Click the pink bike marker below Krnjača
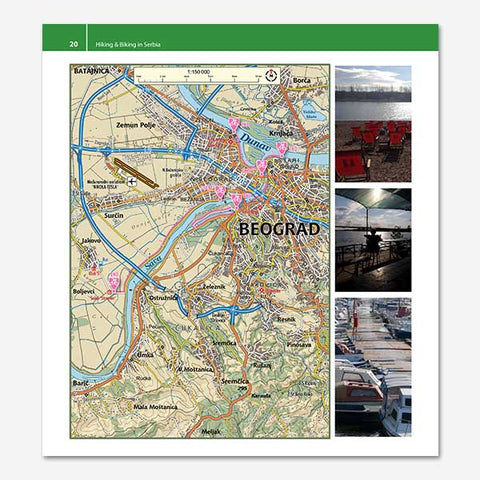Viewport: 480px width, 480px height. point(282,149)
